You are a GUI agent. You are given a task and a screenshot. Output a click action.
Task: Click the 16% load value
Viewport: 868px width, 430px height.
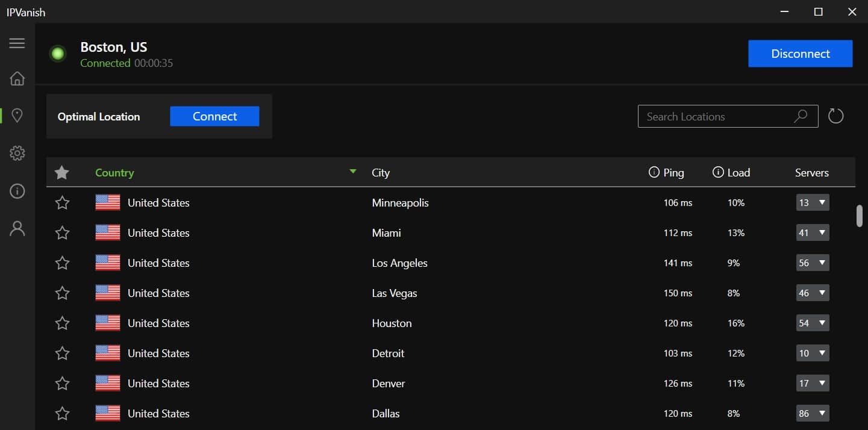tap(736, 323)
